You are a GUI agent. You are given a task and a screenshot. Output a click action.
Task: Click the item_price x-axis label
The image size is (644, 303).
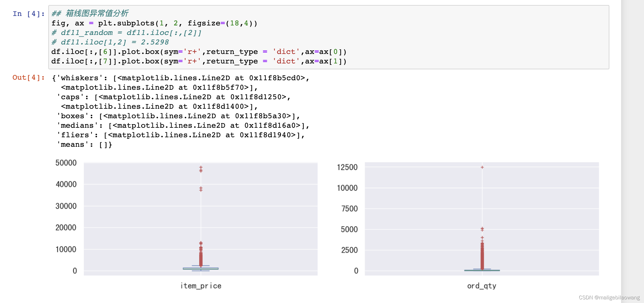coord(201,286)
